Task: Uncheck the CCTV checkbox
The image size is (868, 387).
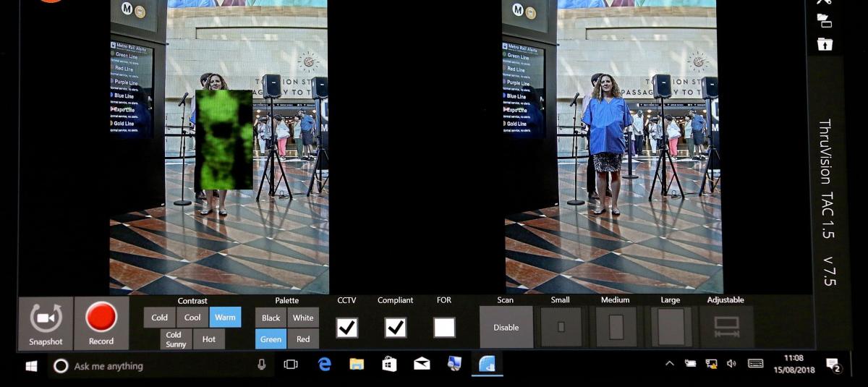Action: (x=347, y=328)
